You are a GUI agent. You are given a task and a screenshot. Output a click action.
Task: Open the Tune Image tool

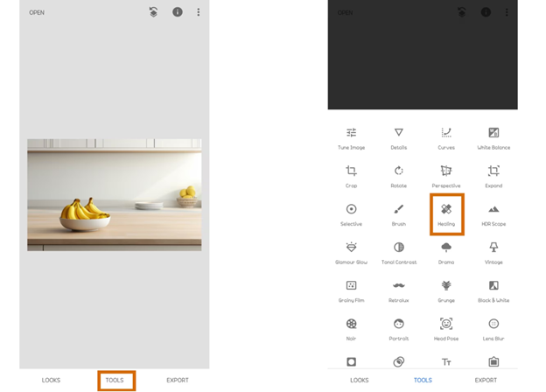coord(351,137)
